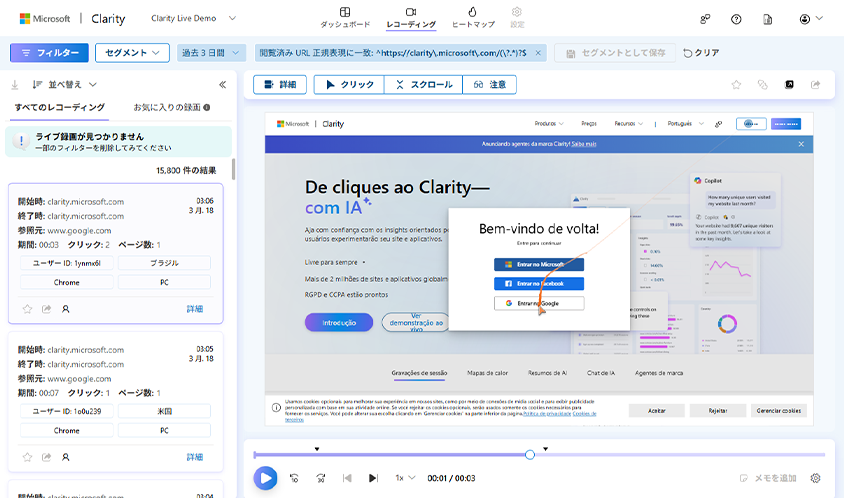Jump to next recording button
The width and height of the screenshot is (844, 498).
(x=374, y=479)
